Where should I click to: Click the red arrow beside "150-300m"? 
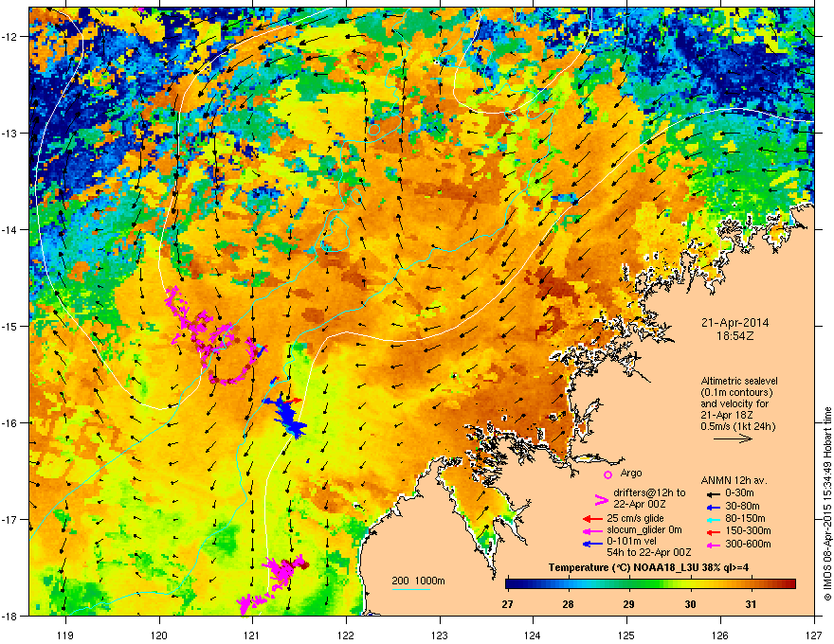(714, 532)
